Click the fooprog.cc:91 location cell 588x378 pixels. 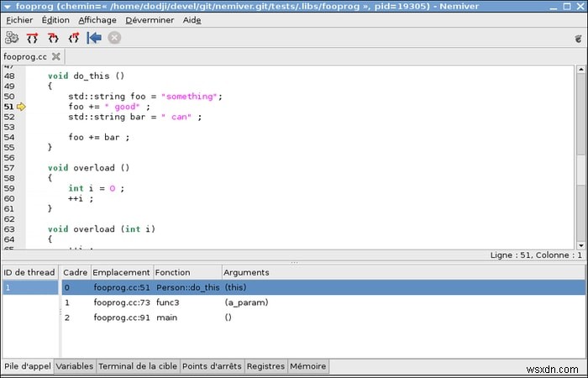click(x=122, y=318)
